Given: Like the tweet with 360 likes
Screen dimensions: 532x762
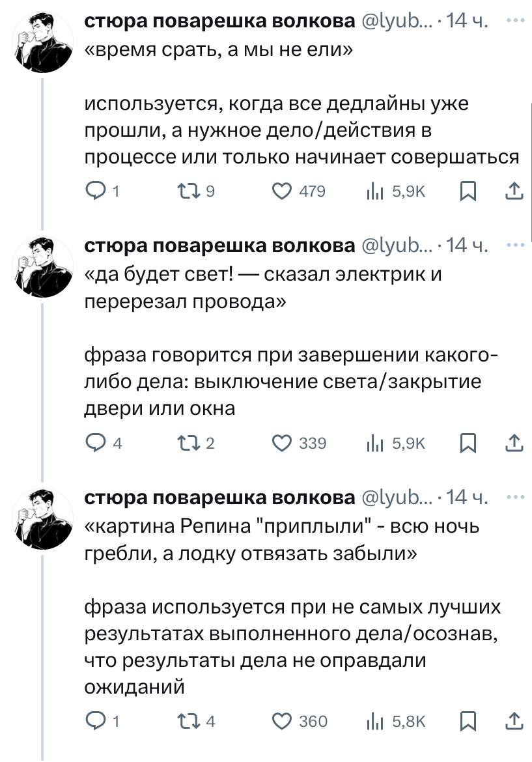Looking at the screenshot, I should 283,721.
